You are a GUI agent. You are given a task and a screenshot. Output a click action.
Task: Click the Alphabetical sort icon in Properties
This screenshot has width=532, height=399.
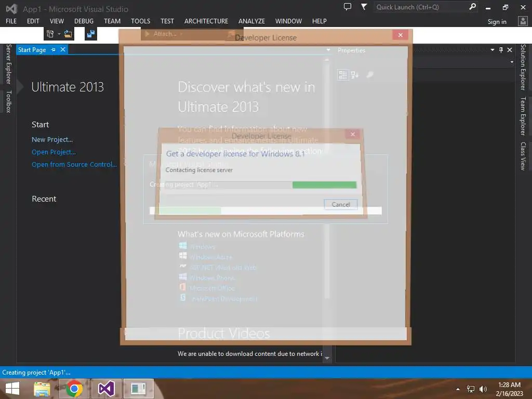354,75
